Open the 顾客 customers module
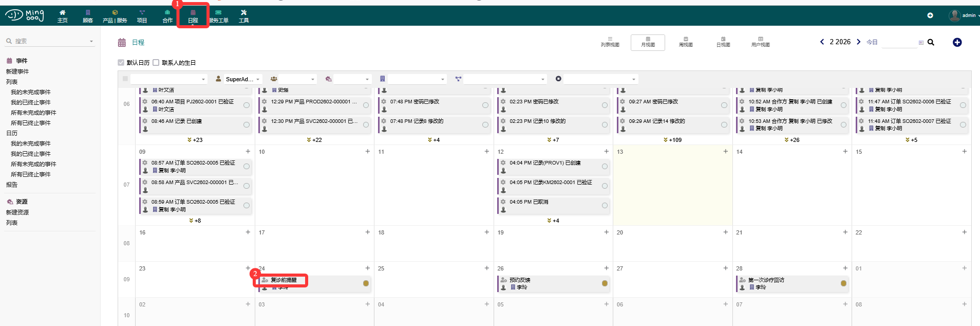 [x=88, y=16]
